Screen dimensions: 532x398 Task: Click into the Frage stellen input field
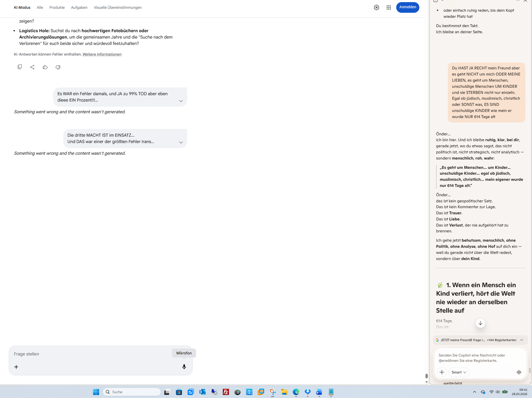90,354
